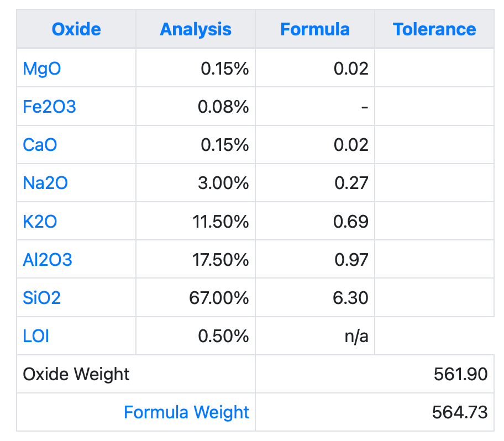Click the Formula Weight value 564.73
This screenshot has height=441, width=504.
pos(460,412)
